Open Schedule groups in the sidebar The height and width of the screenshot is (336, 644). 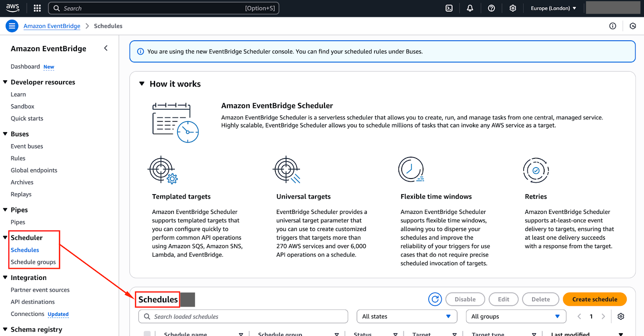33,262
